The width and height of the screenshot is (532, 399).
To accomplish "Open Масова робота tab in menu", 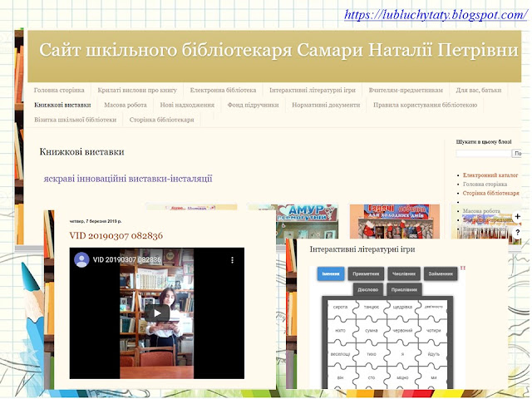I will click(126, 105).
